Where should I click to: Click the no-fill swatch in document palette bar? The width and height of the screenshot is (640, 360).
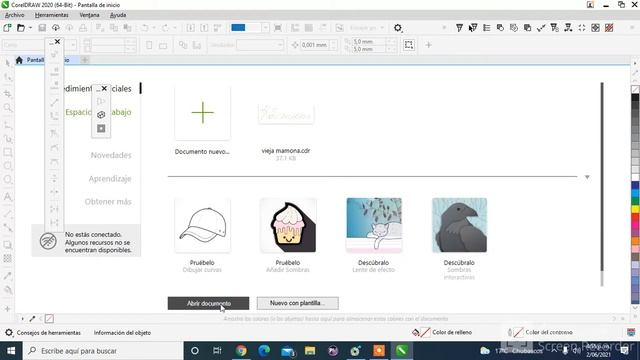coord(49,318)
